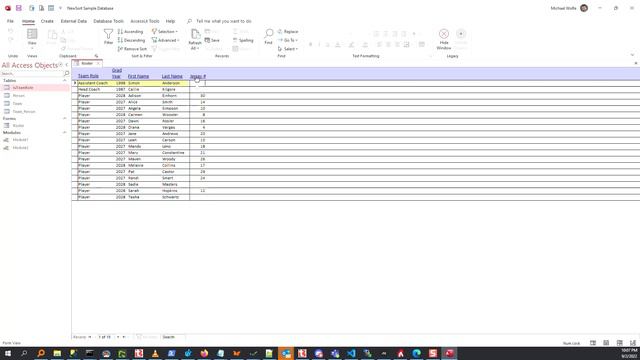Close the Roster tab

point(98,63)
